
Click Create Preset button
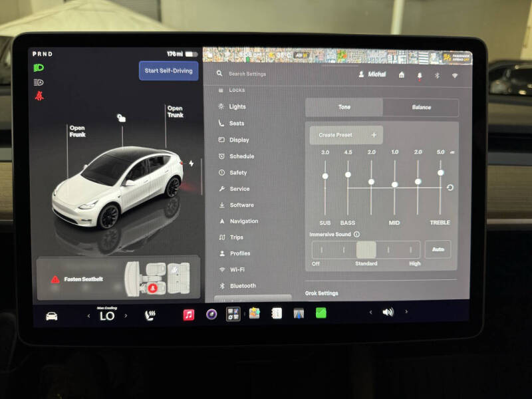coord(346,135)
